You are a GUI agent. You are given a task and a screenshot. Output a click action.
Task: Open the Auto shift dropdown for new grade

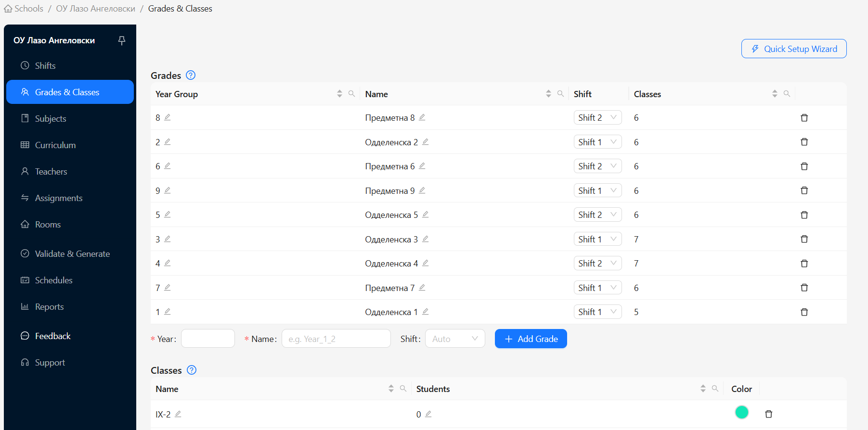coord(455,339)
